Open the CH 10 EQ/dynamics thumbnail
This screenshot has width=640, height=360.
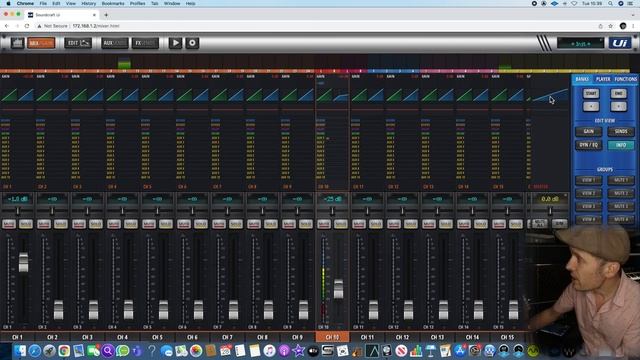tap(332, 95)
